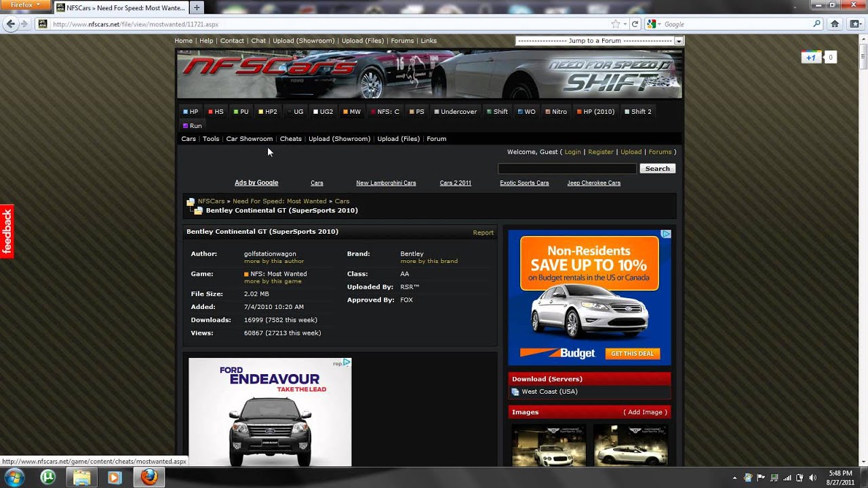
Task: Click the Home link in top navigation
Action: [183, 41]
